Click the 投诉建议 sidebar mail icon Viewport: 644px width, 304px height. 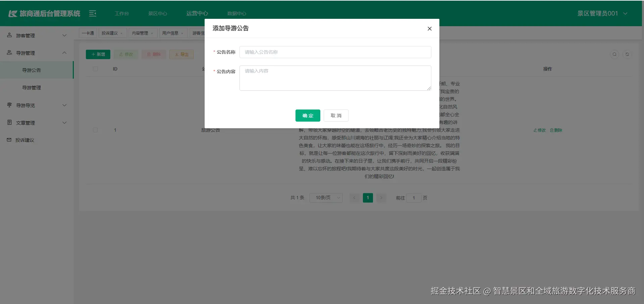tap(9, 140)
